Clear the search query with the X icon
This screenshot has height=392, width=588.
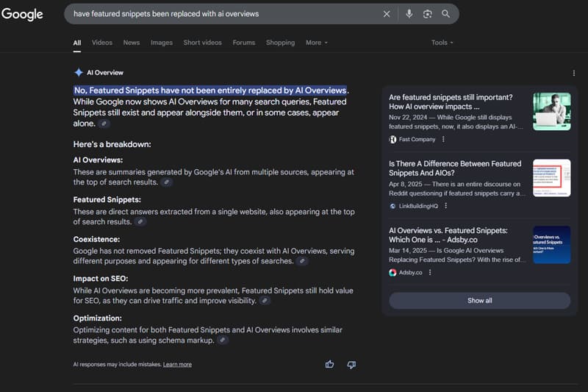click(387, 14)
